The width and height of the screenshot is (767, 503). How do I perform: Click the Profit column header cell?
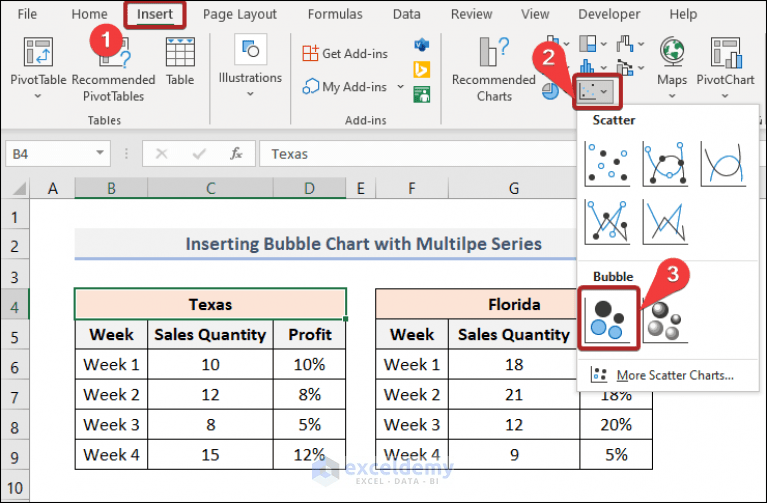310,335
